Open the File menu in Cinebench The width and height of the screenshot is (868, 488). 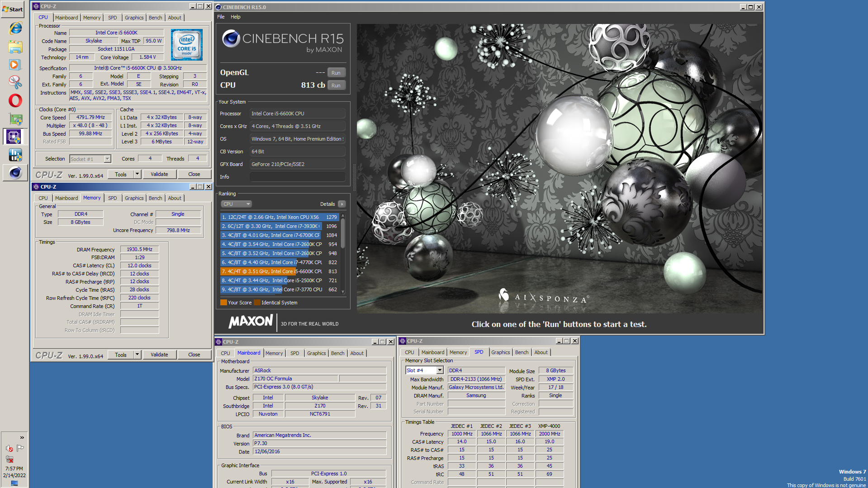[221, 17]
